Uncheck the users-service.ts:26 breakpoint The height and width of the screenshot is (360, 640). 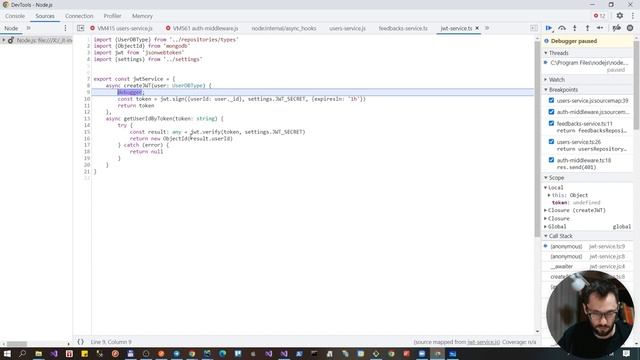pos(551,141)
